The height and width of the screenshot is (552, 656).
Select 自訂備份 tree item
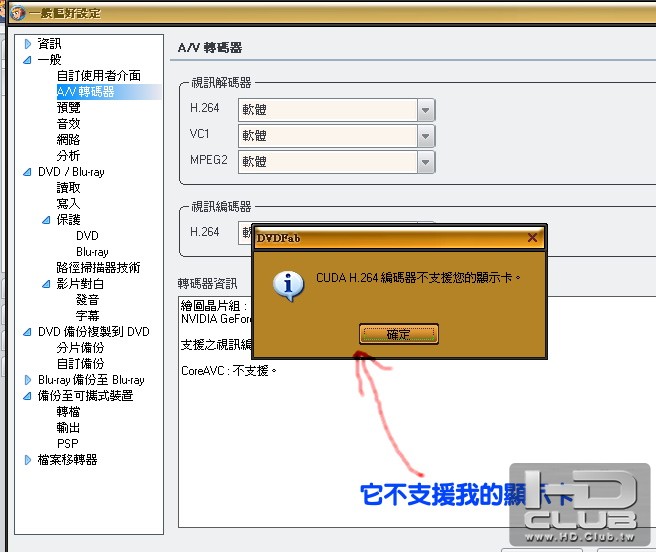(x=80, y=364)
